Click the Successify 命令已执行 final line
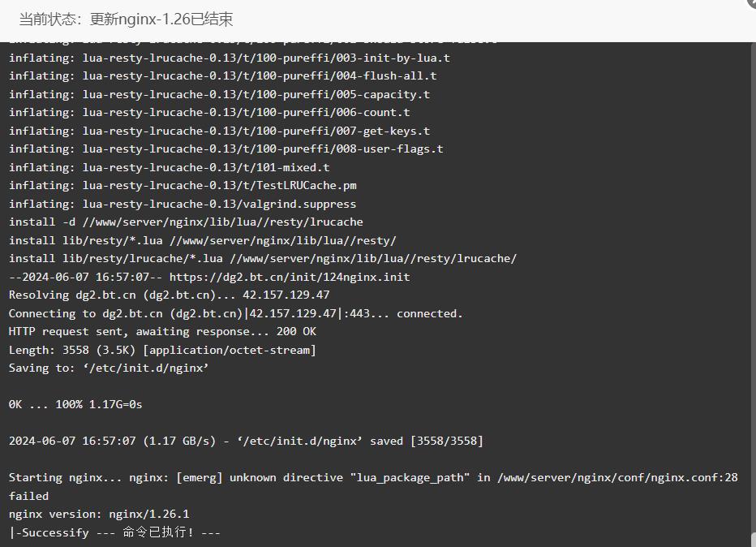756x547 pixels. pyautogui.click(x=114, y=532)
